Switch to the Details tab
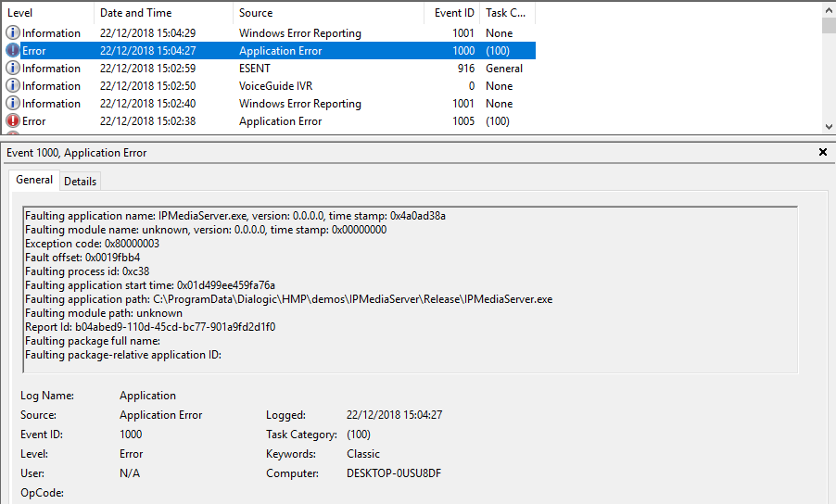 pos(81,182)
